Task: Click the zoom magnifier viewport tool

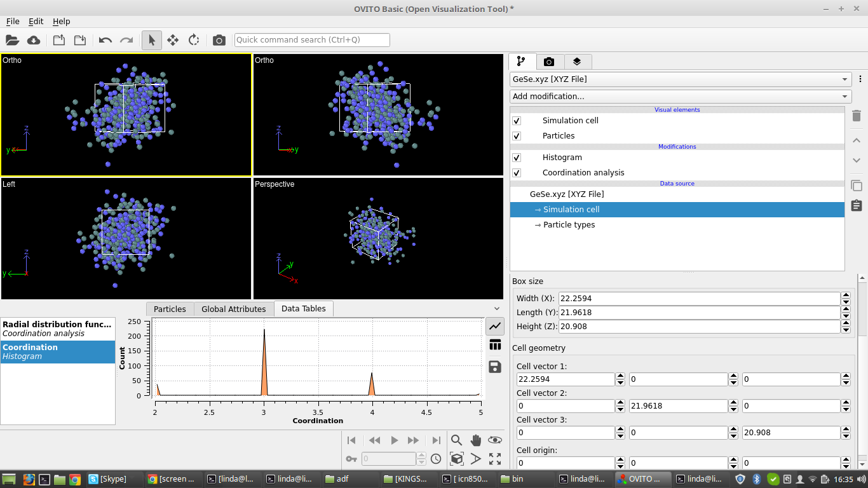Action: click(456, 440)
